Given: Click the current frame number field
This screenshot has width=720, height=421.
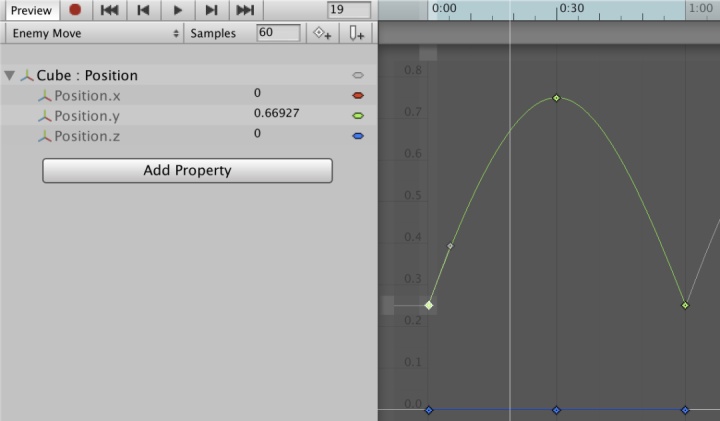Looking at the screenshot, I should 349,10.
